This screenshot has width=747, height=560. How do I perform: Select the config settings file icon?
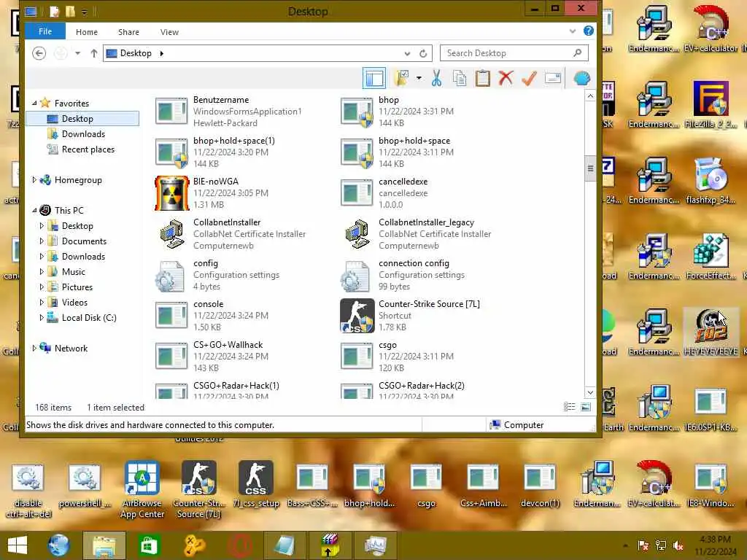coord(169,275)
